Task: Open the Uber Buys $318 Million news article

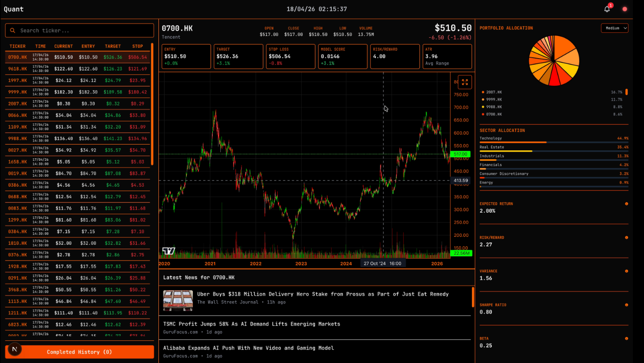Action: coord(323,294)
